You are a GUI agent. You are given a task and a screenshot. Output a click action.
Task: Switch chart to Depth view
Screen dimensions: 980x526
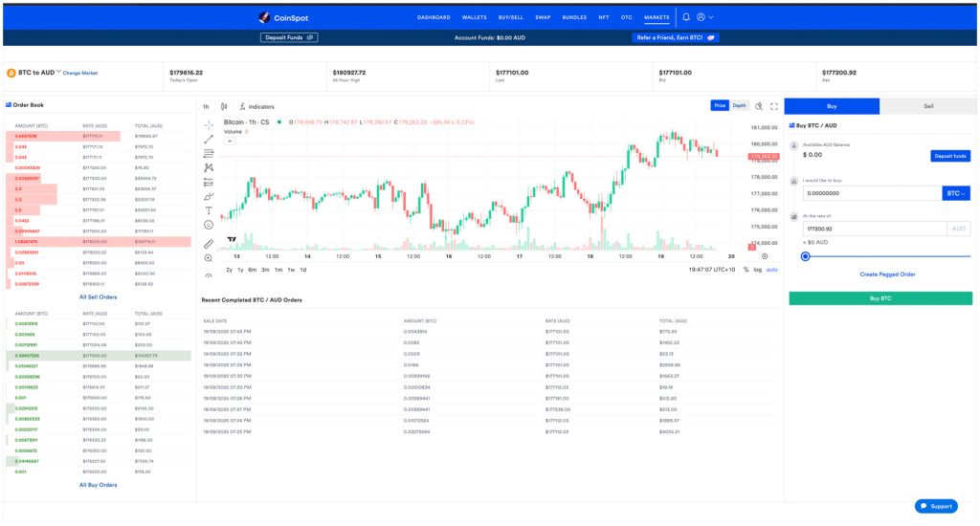740,105
